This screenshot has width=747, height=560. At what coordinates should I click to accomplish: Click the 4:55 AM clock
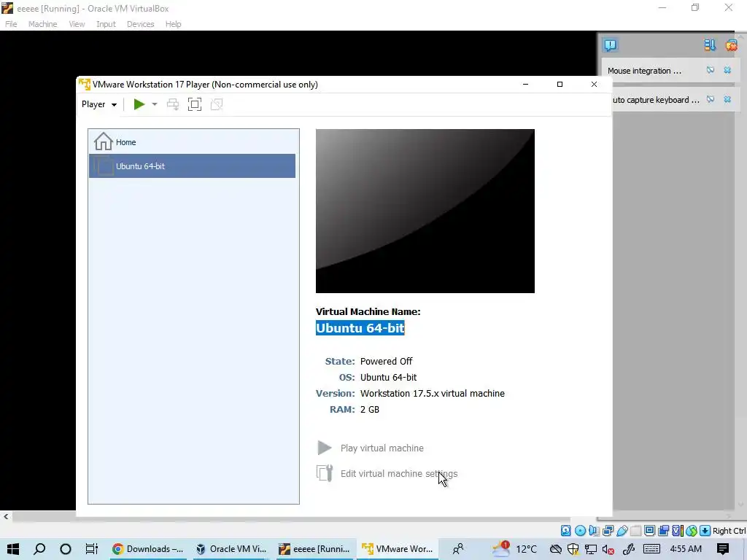pos(686,549)
